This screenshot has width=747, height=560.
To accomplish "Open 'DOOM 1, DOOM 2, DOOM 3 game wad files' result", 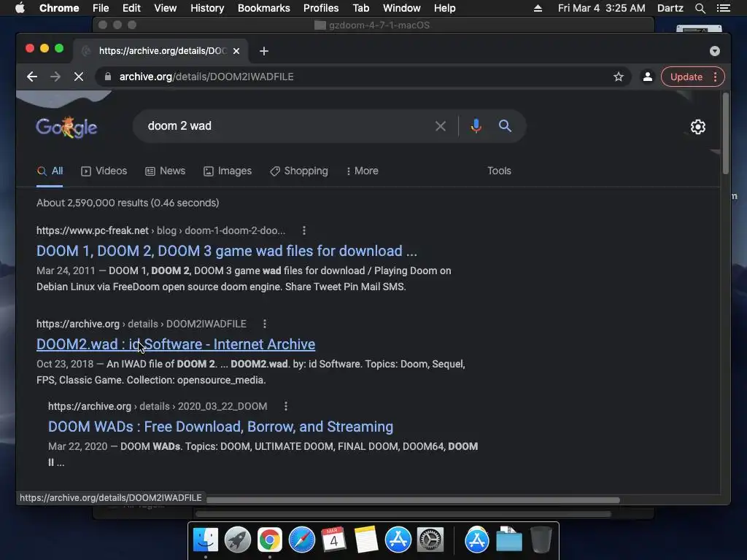I will (x=227, y=251).
